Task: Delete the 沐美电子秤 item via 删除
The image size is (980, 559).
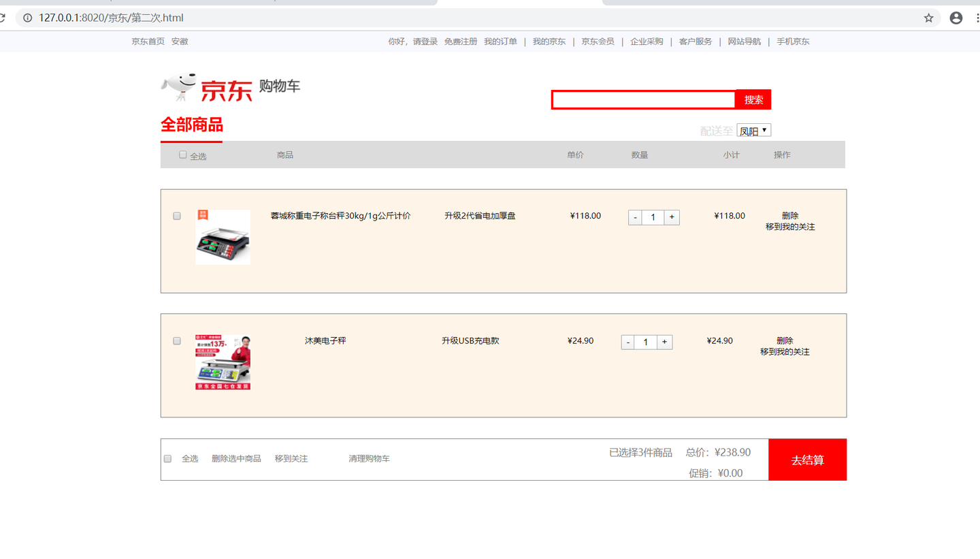Action: [785, 340]
